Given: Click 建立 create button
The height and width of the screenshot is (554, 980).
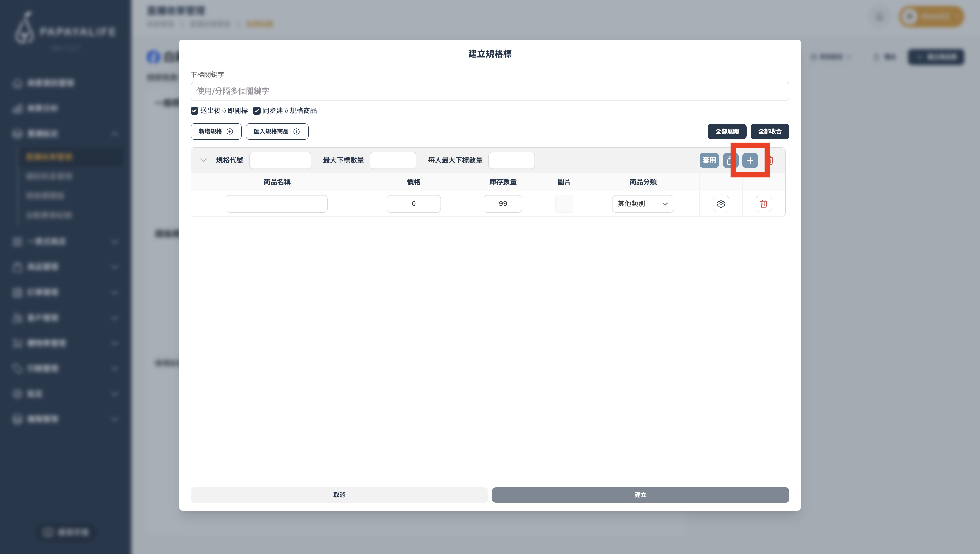Looking at the screenshot, I should [x=640, y=495].
